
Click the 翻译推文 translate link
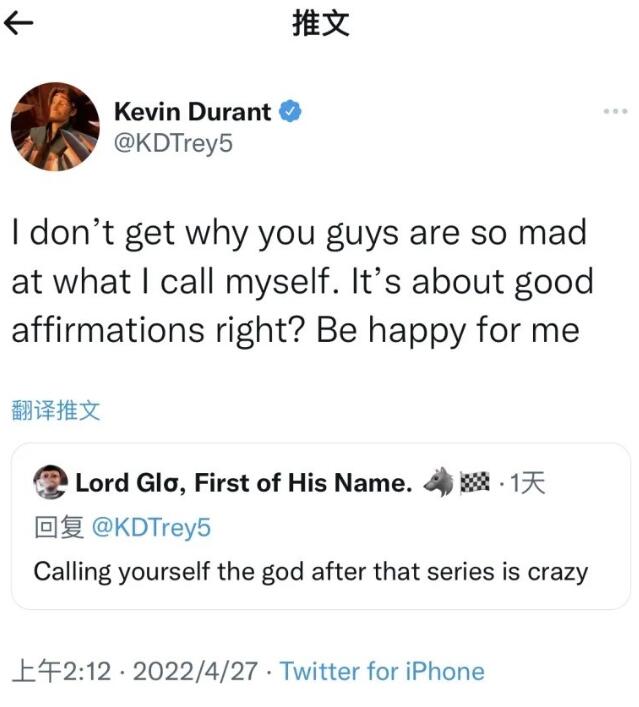56,410
